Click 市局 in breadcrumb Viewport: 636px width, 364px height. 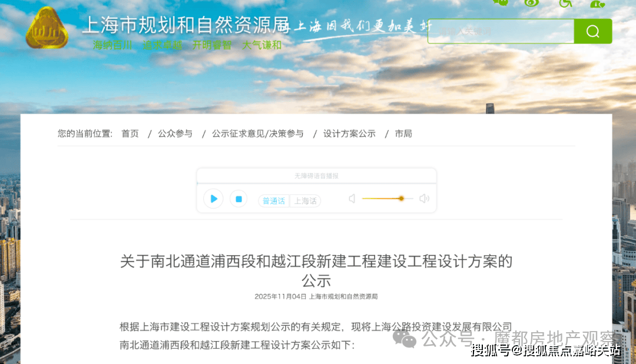pos(403,134)
